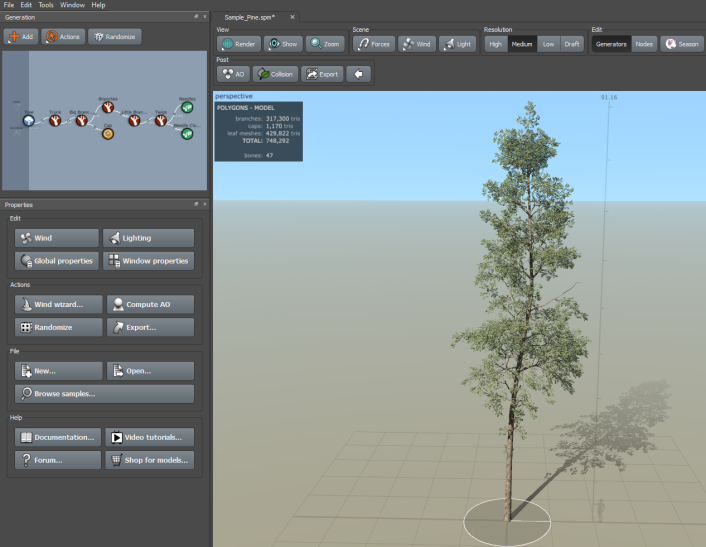Switch resolution to Draft

[572, 44]
